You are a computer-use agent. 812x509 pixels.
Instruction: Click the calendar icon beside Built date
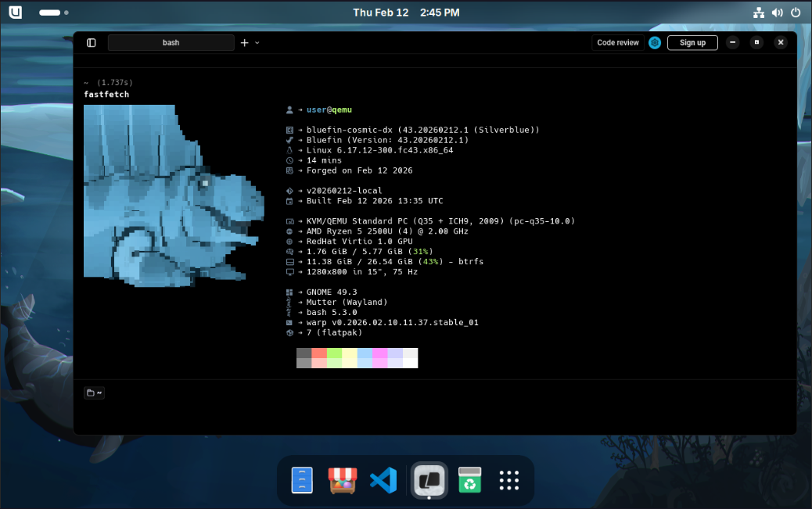click(x=289, y=201)
